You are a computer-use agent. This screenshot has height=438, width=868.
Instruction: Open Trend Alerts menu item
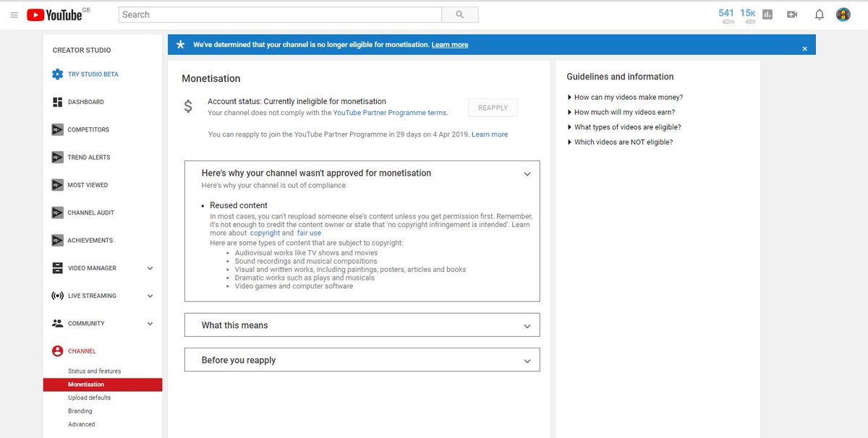(x=89, y=158)
